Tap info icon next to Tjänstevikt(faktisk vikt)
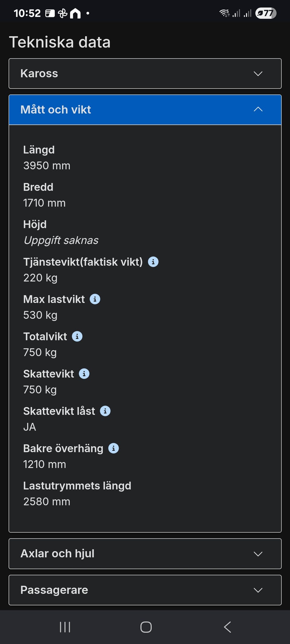Viewport: 290px width, 644px height. pyautogui.click(x=153, y=262)
